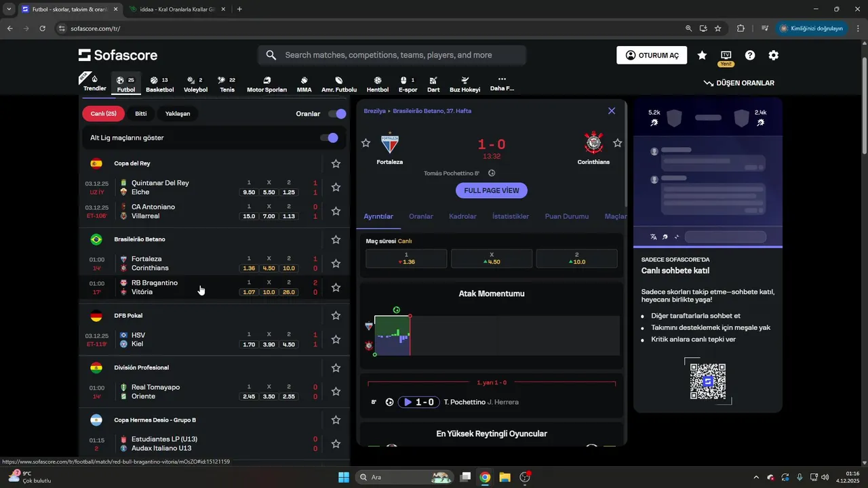Switch to the Ayrıntılar tab
This screenshot has height=488, width=868.
378,217
